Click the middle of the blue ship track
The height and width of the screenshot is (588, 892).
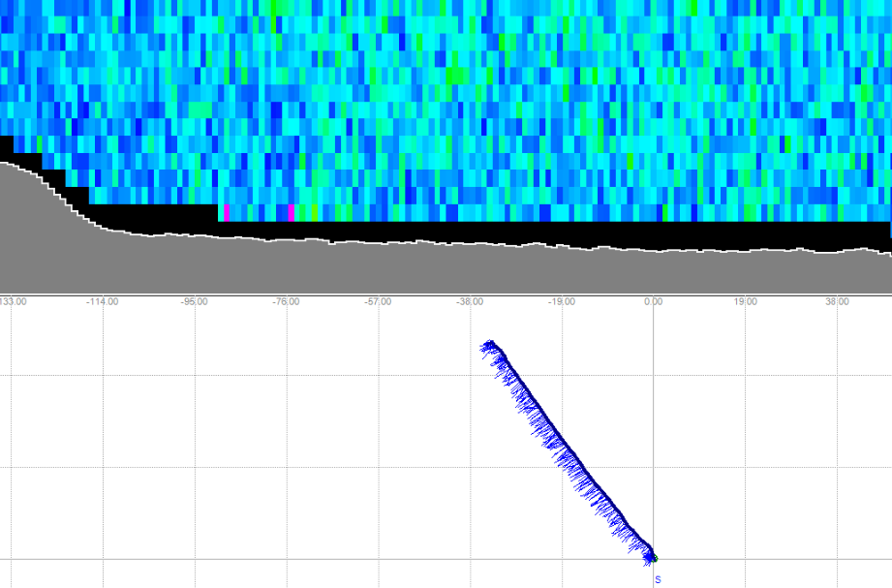569,450
